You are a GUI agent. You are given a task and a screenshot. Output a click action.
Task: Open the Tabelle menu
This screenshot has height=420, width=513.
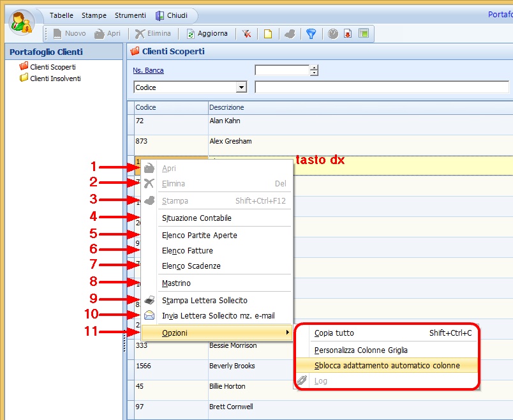pyautogui.click(x=61, y=15)
